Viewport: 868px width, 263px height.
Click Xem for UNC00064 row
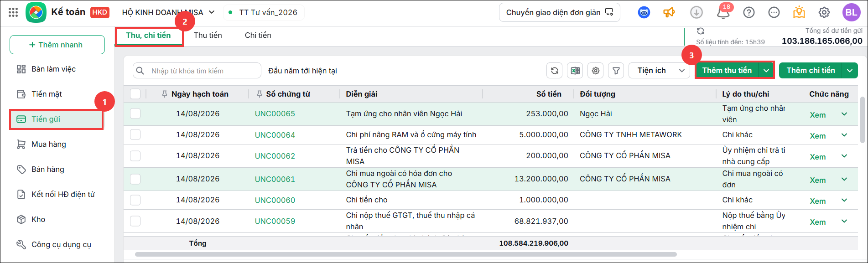point(818,136)
